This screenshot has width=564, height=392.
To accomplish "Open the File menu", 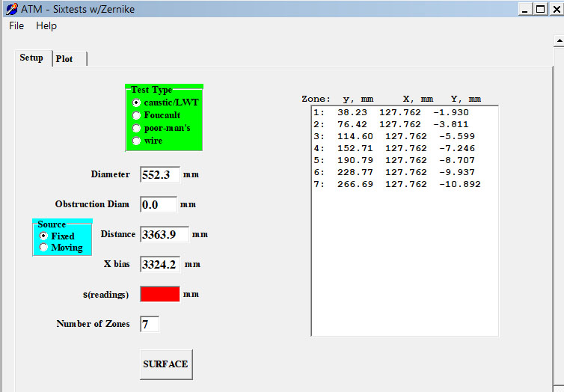I will point(16,26).
